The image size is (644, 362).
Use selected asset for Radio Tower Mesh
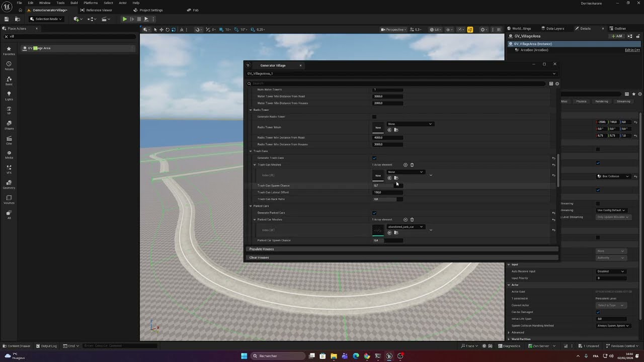click(x=389, y=130)
